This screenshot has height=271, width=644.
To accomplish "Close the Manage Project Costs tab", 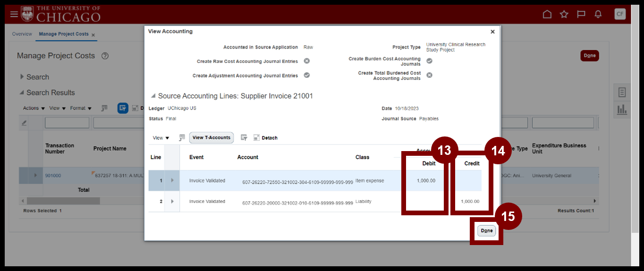I will pos(93,34).
